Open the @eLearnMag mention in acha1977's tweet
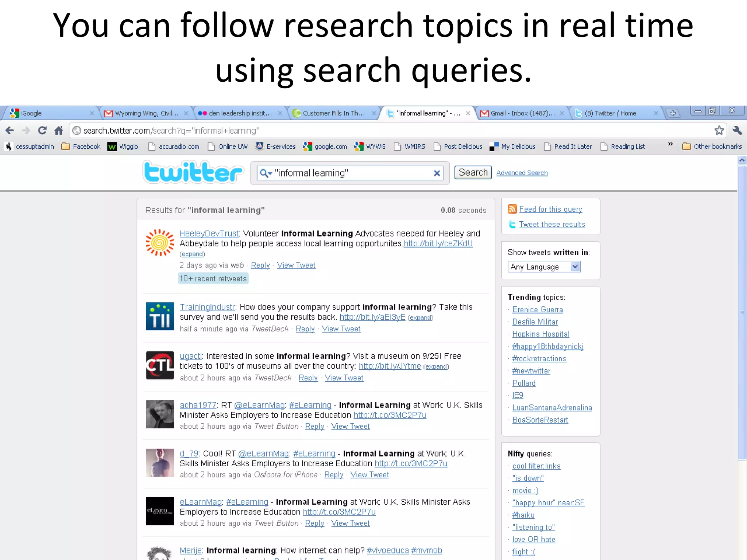Image resolution: width=747 pixels, height=560 pixels. point(259,405)
